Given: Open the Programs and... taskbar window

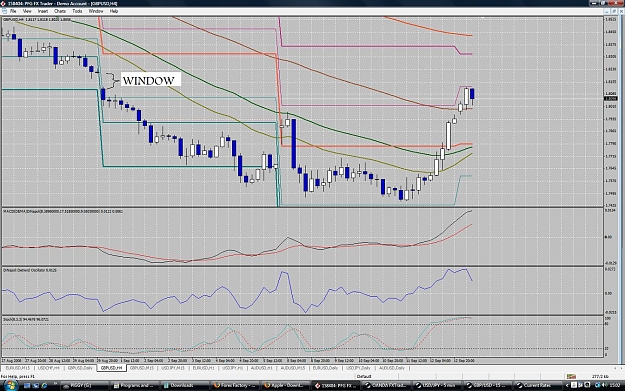Looking at the screenshot, I should coord(134,385).
